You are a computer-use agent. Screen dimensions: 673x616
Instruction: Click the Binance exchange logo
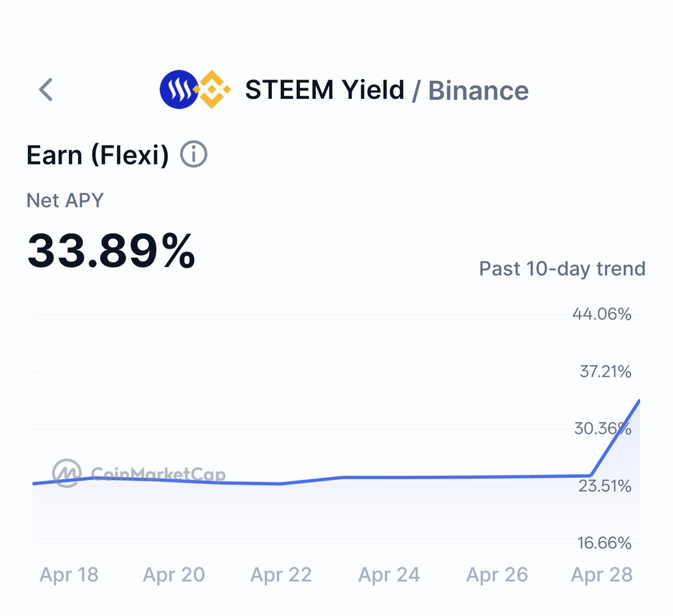pyautogui.click(x=212, y=89)
